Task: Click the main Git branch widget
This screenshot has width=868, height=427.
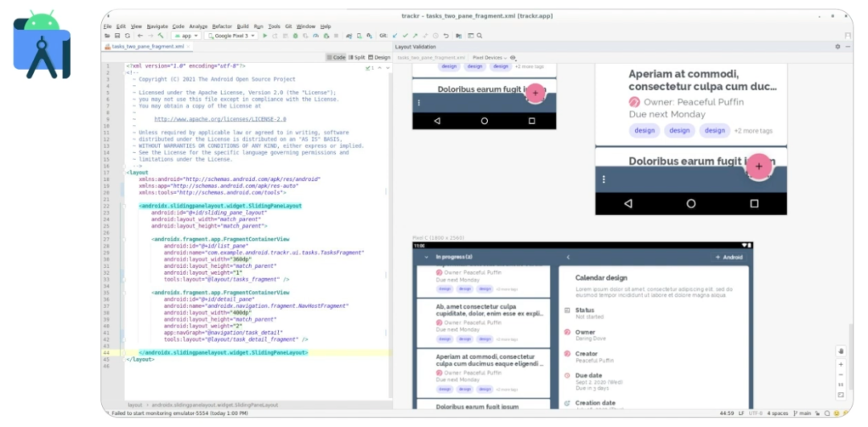Action: click(804, 413)
